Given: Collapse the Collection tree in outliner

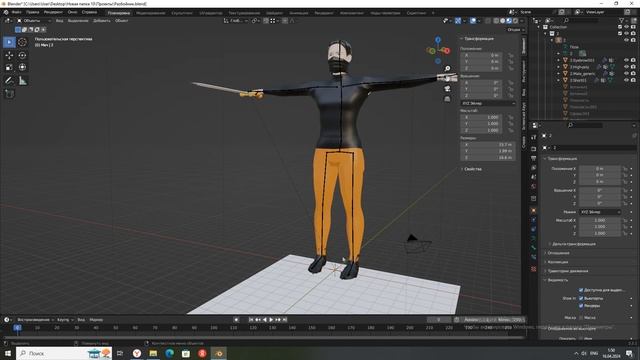Looking at the screenshot, I should point(539,27).
